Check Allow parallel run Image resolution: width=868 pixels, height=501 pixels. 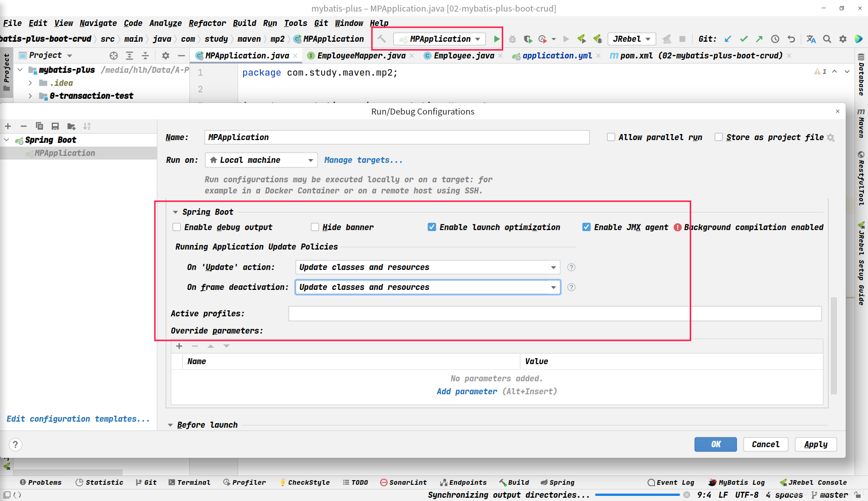point(611,137)
